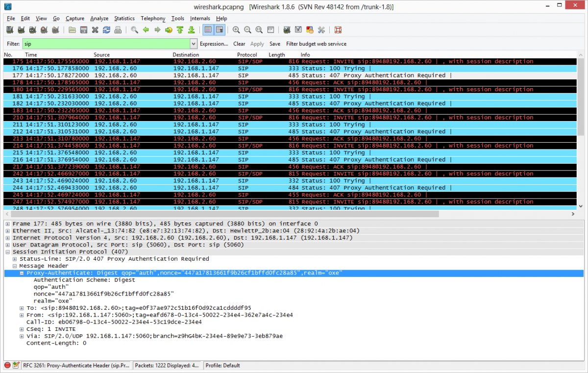This screenshot has height=373, width=588.
Task: Open the Statistics menu
Action: coord(124,19)
